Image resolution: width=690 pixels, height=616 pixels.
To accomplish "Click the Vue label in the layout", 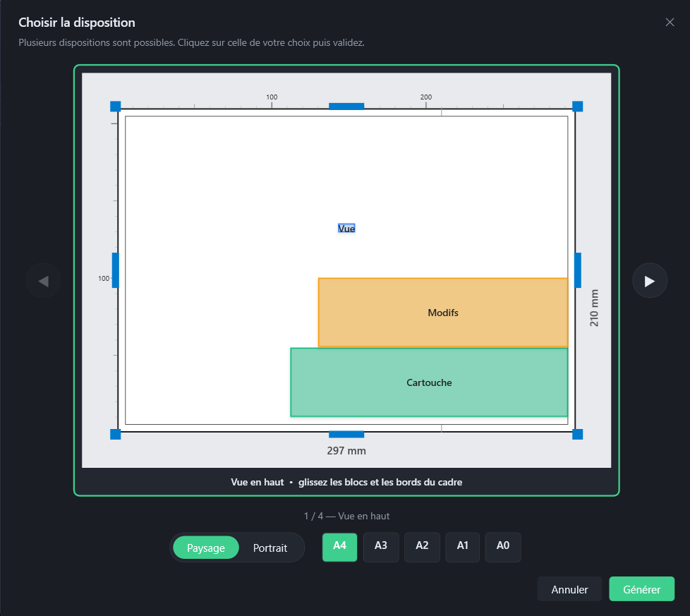I will (346, 229).
